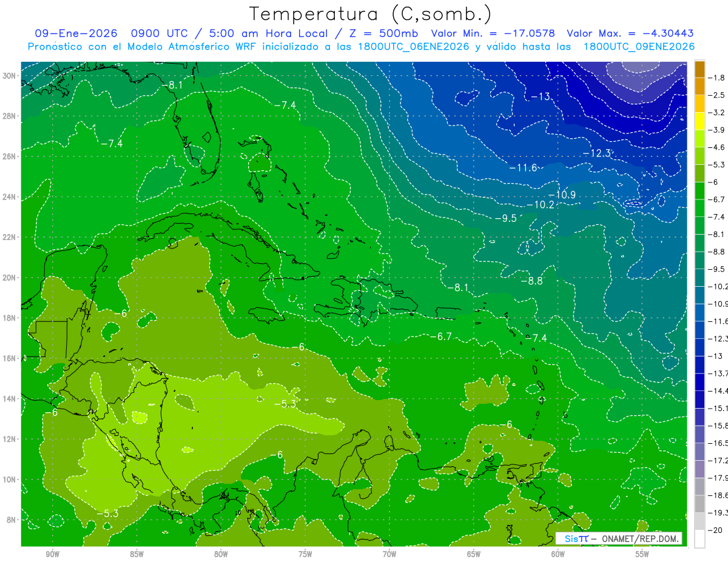728x562 pixels.
Task: Click the yellow colorbar swatch between -3.2 and -3.9
Action: click(699, 121)
